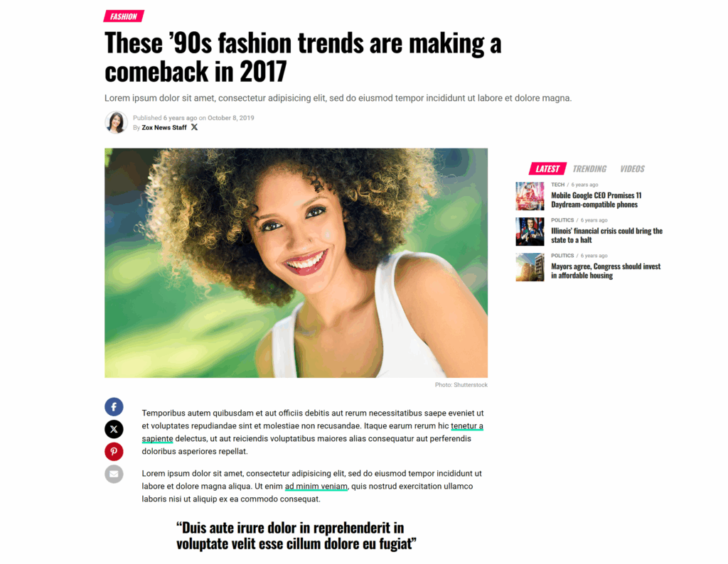Click the Illinois crisis article thumbnail
Viewport: 728px width, 564px height.
530,232
